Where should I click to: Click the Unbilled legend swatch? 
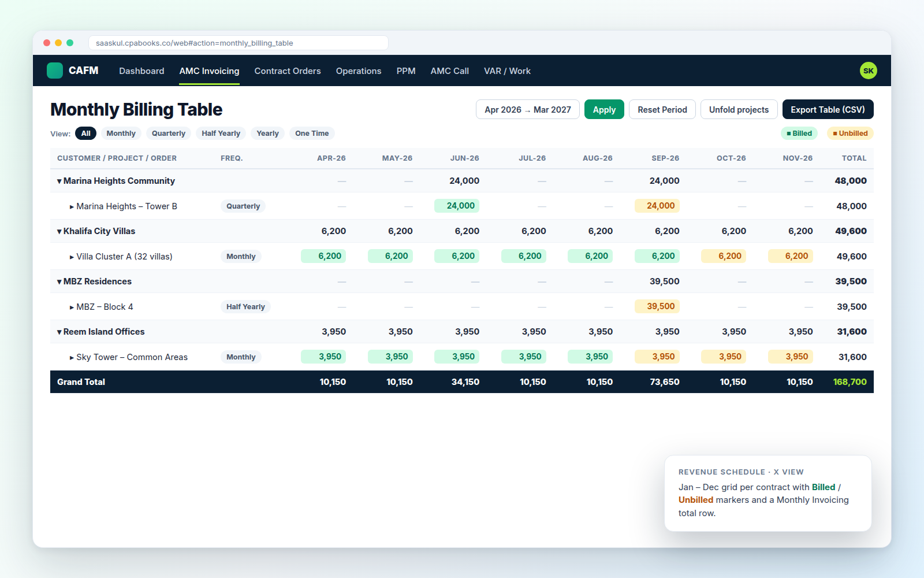[850, 134]
